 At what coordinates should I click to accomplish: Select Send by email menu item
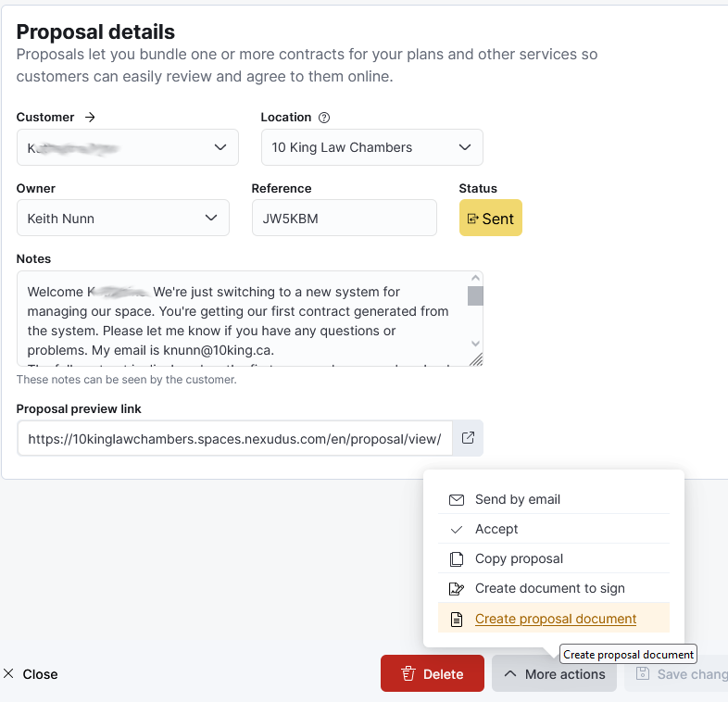(x=554, y=499)
